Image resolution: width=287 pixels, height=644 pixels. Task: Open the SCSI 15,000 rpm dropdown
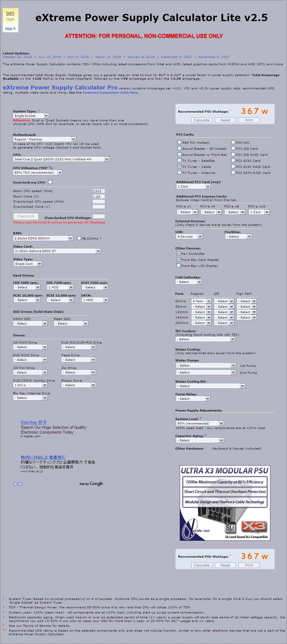coord(60,300)
